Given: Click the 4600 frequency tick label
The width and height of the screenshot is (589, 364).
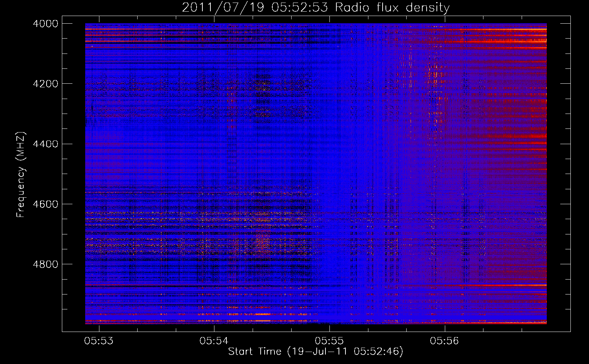Looking at the screenshot, I should click(x=46, y=204).
